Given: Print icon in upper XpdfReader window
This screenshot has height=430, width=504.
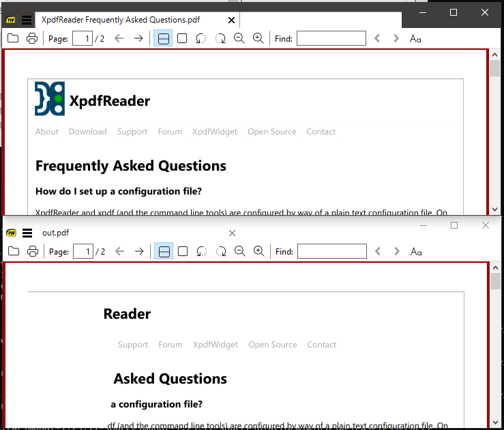Looking at the screenshot, I should (32, 38).
